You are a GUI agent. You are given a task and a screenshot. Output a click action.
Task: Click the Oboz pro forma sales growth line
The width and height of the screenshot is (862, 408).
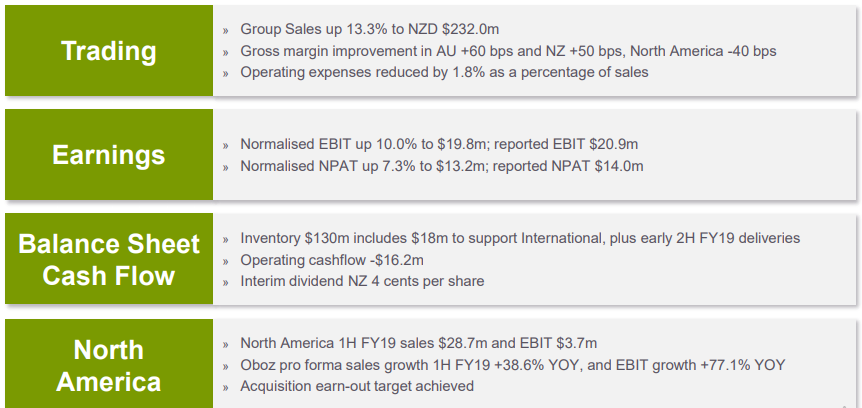point(512,365)
